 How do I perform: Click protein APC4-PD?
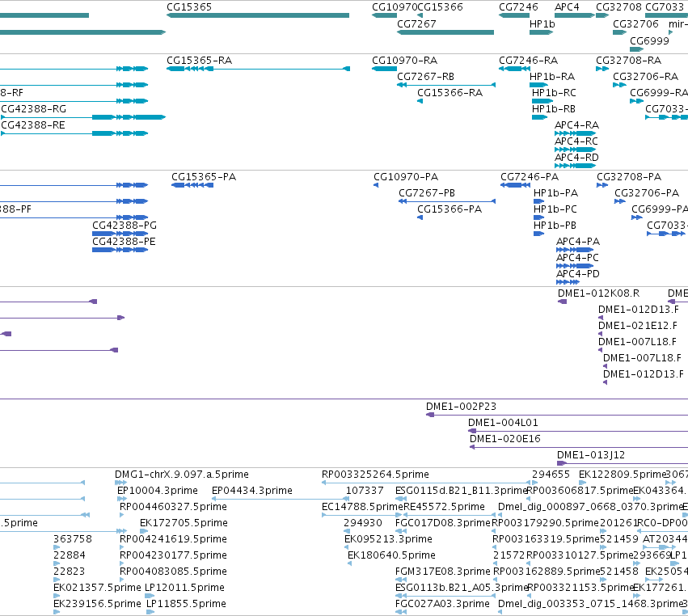578,274
